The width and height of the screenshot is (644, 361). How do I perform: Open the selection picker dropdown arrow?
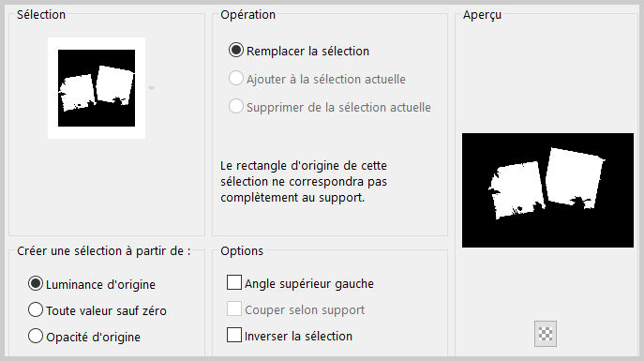pos(152,88)
